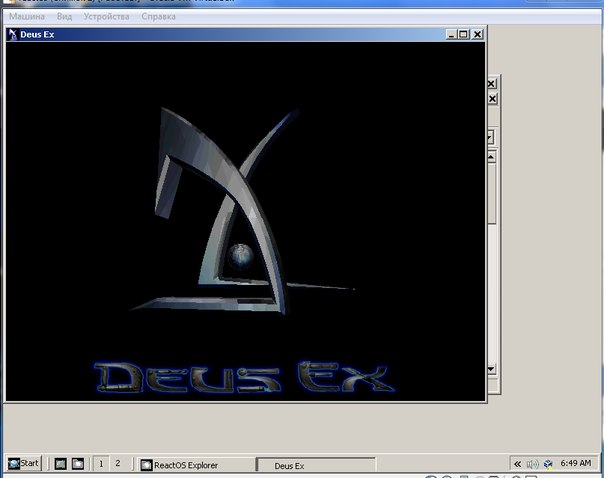Maximize the Deus Ex window
Viewport: 604px width, 478px height.
tap(463, 34)
